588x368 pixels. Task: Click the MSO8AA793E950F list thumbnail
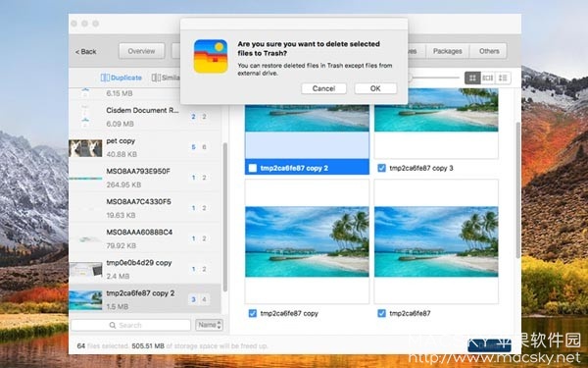pos(85,178)
